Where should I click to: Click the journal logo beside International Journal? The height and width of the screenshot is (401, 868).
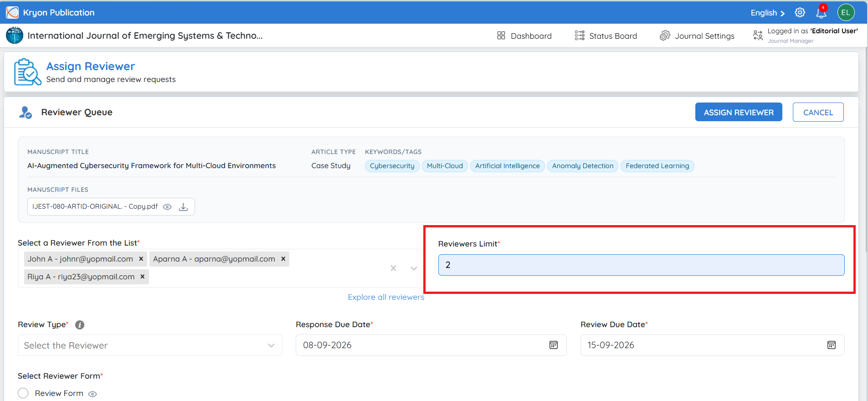coord(15,36)
